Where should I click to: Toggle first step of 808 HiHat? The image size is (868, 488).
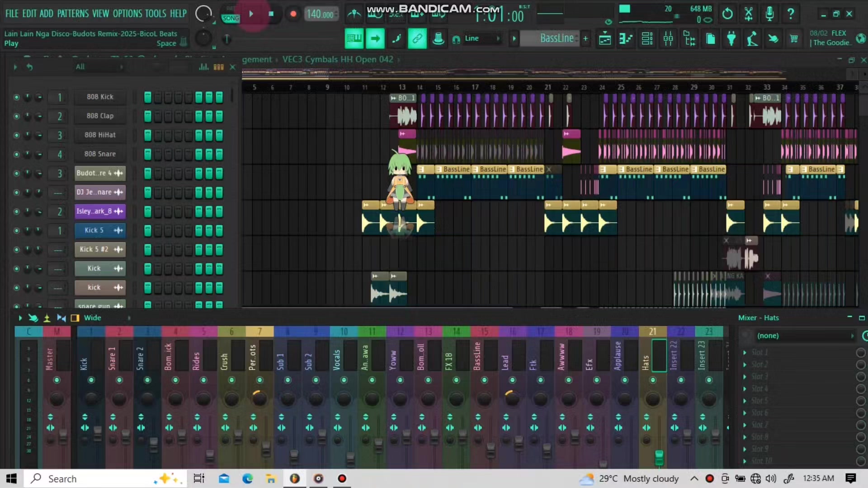point(147,135)
